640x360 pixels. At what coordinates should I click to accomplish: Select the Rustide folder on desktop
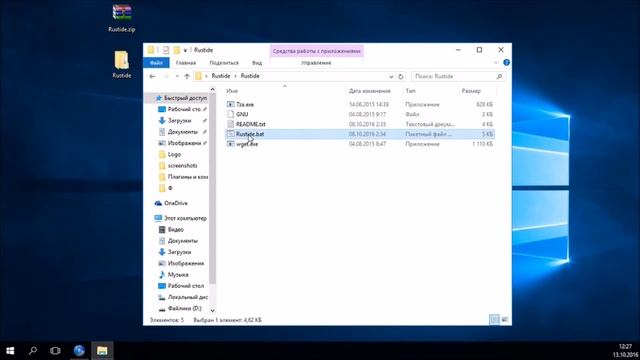tap(122, 64)
